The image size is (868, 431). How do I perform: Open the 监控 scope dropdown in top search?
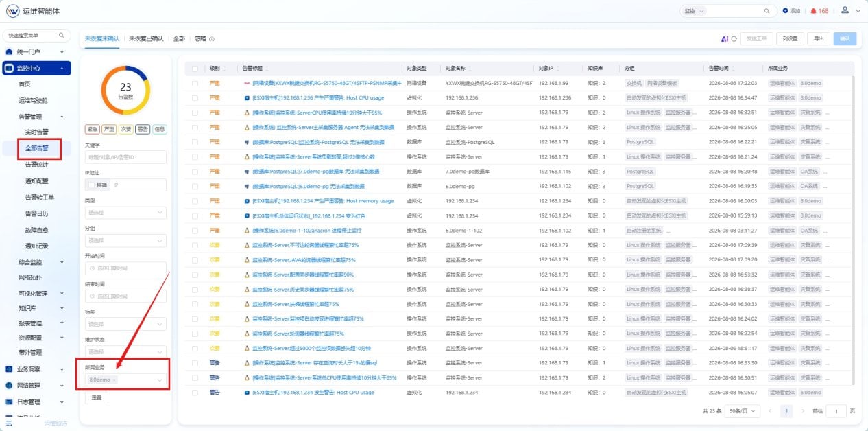[x=692, y=11]
